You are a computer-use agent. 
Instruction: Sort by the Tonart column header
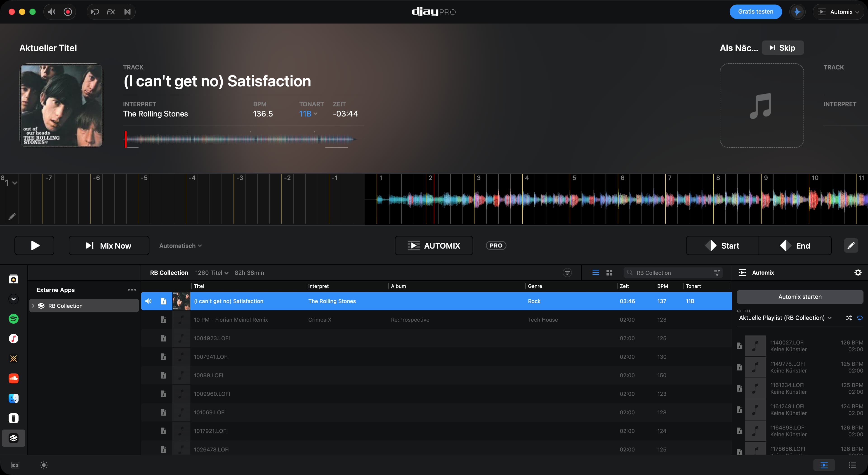pos(693,286)
